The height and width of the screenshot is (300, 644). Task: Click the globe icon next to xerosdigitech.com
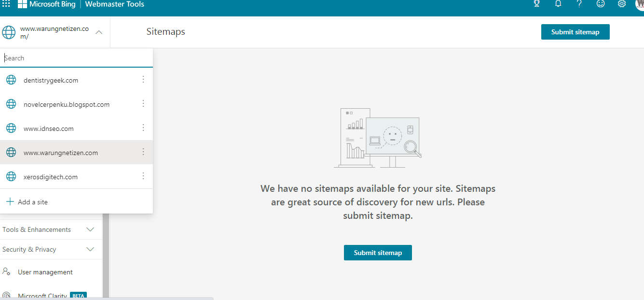pyautogui.click(x=11, y=177)
